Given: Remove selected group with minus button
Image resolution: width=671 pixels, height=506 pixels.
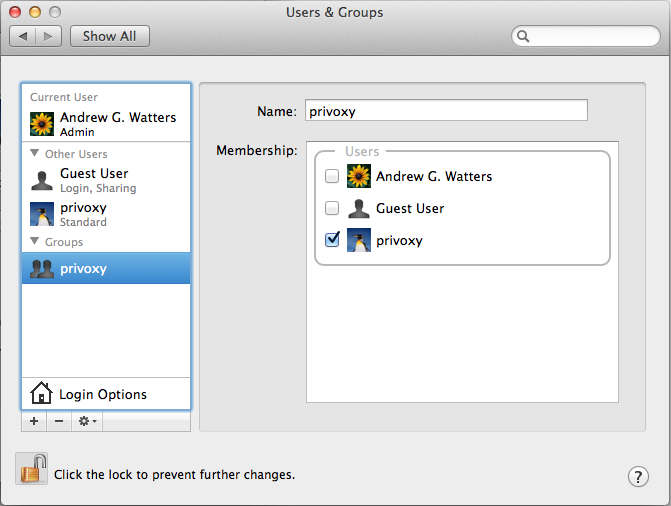Looking at the screenshot, I should click(59, 421).
